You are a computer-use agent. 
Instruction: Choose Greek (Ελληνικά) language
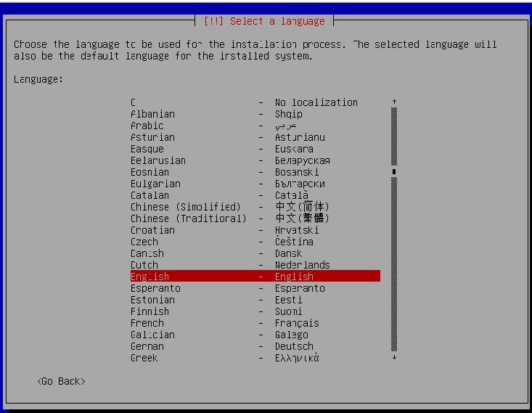255,358
